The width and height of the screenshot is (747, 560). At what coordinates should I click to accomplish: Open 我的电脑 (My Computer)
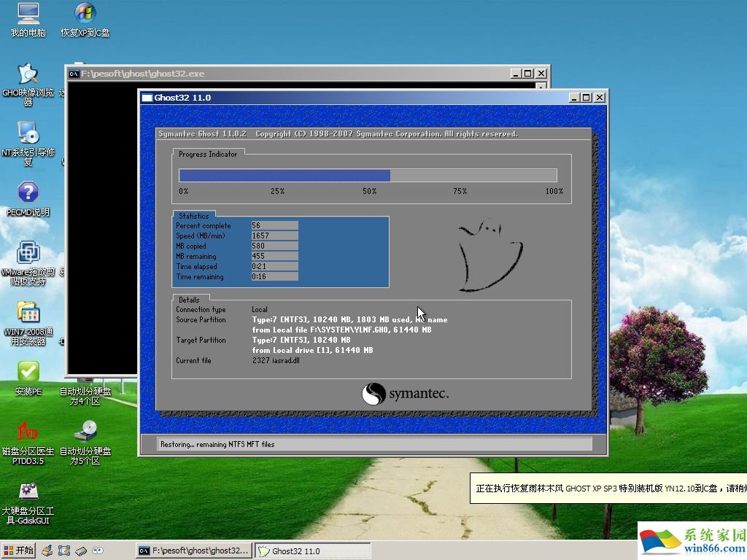(27, 16)
